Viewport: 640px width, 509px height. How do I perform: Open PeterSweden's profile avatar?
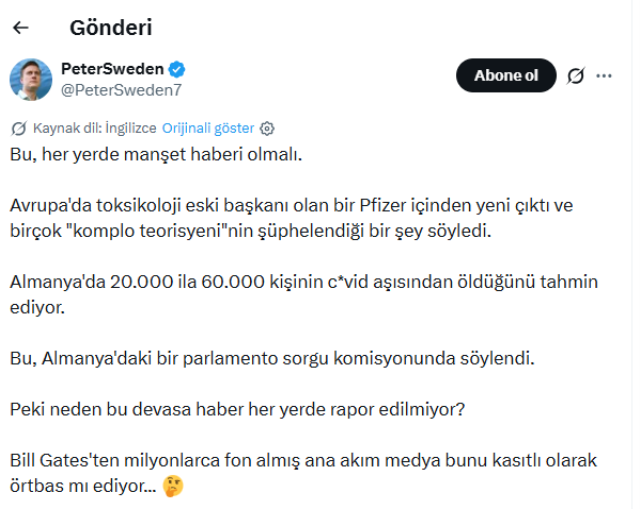coord(30,78)
